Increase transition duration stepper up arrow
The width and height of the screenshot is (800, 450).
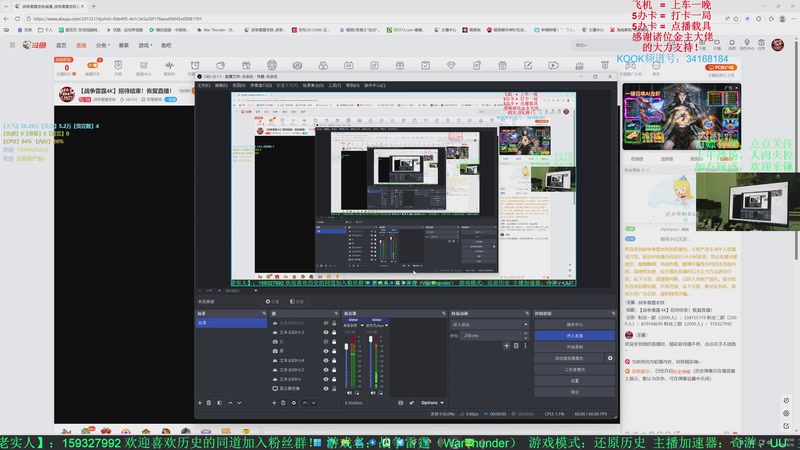tap(526, 334)
